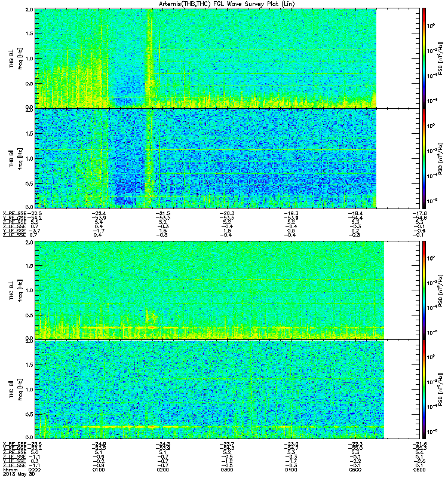The height and width of the screenshot is (478, 448).
Task: Click the 0600 time tick label
Action: coord(419,470)
